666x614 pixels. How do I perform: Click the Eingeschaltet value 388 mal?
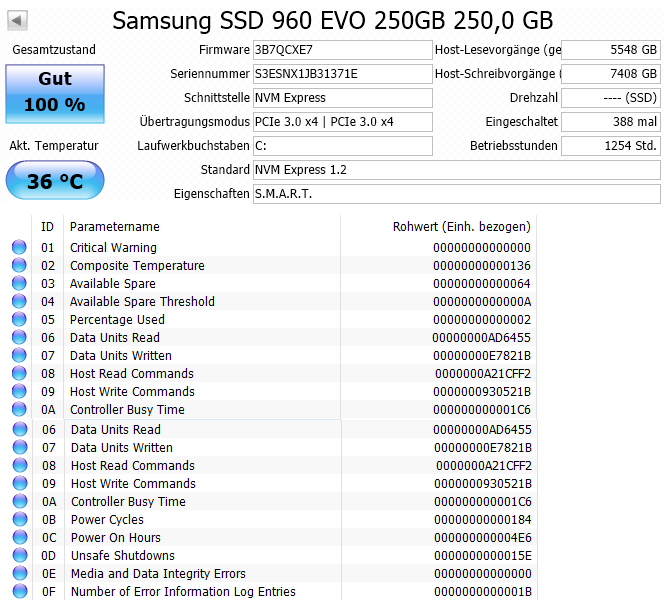pos(611,122)
